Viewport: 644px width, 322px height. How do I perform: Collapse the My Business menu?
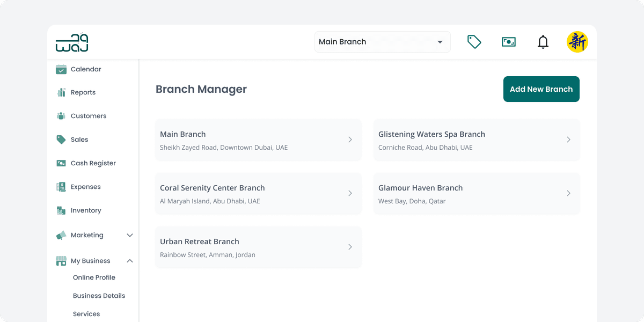pos(129,261)
